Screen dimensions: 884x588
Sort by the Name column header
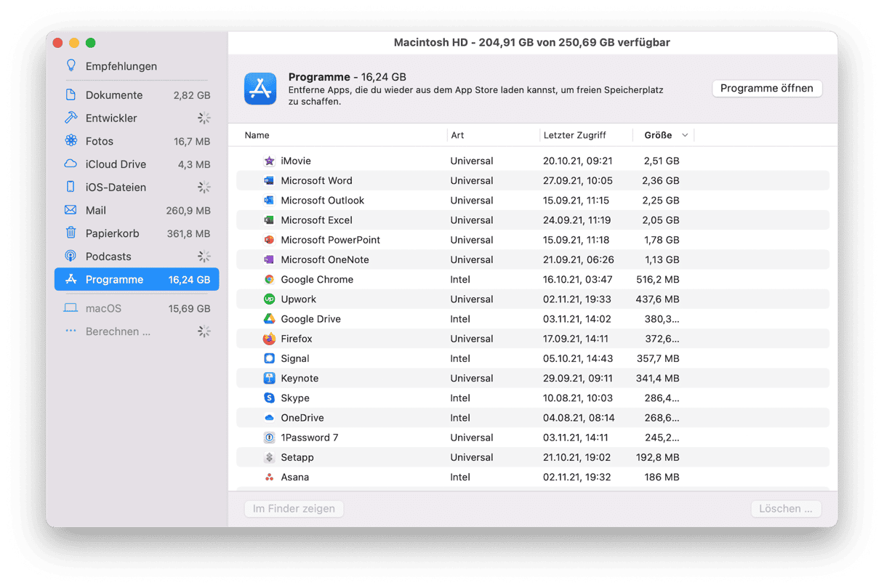257,135
